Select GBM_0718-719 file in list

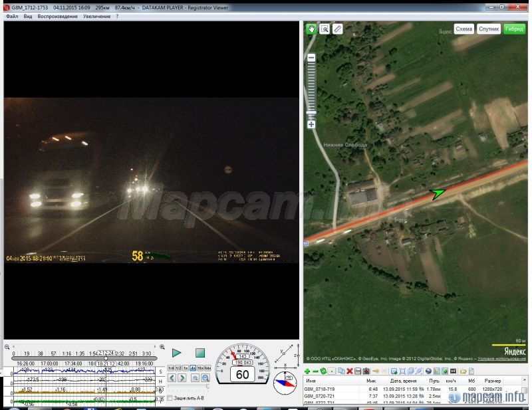pos(320,389)
